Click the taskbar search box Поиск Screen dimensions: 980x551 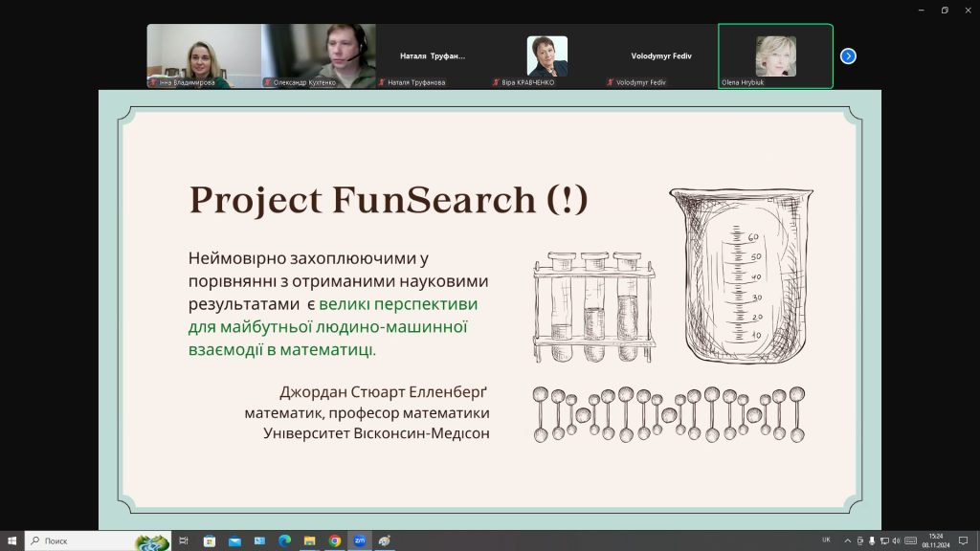(x=98, y=540)
